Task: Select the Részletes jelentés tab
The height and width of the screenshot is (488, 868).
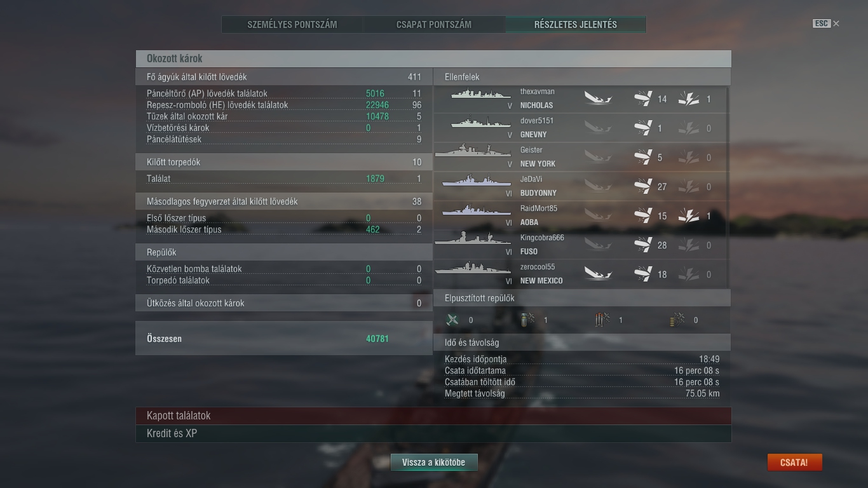Action: click(x=576, y=25)
